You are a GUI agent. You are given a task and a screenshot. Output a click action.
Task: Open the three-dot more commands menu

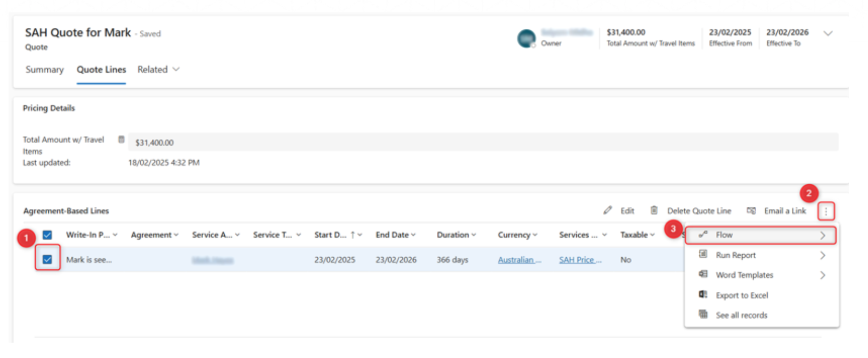click(x=826, y=211)
